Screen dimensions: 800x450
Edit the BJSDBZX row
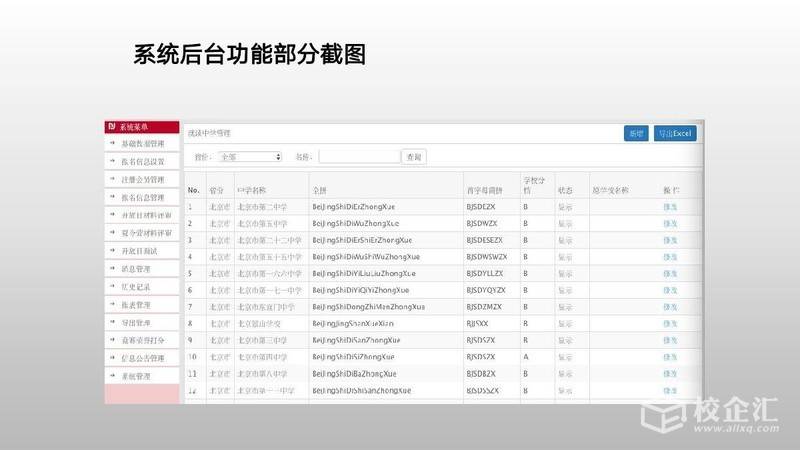pyautogui.click(x=670, y=373)
